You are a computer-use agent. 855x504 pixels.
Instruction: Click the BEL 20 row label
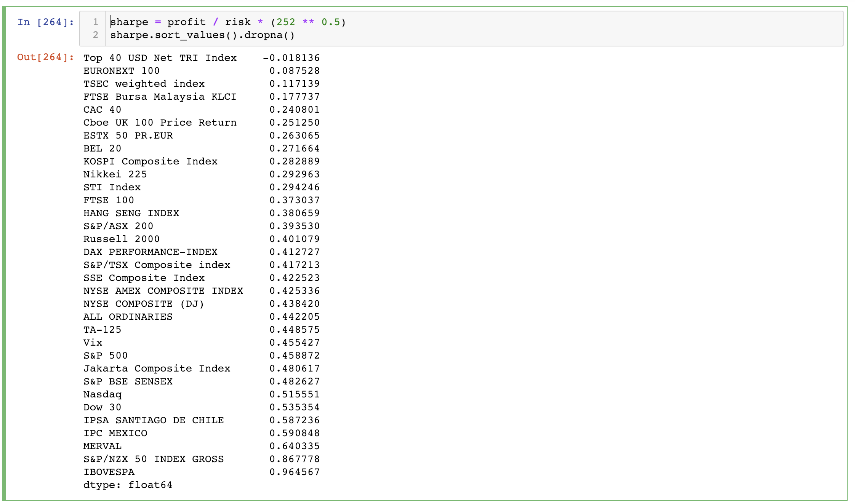[102, 148]
